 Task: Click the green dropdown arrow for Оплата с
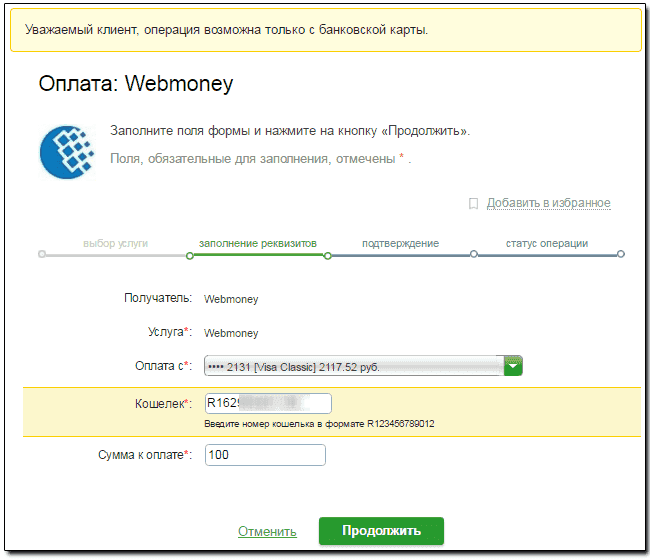click(x=513, y=366)
